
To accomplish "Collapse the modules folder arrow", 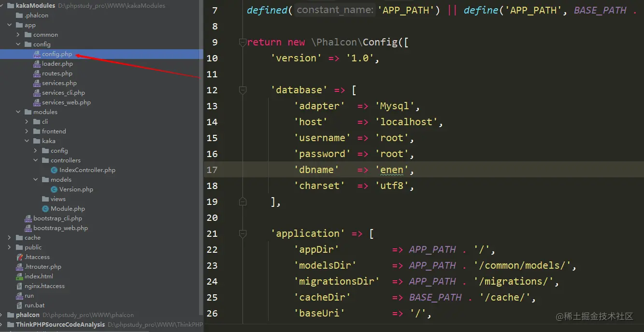I will tap(18, 112).
